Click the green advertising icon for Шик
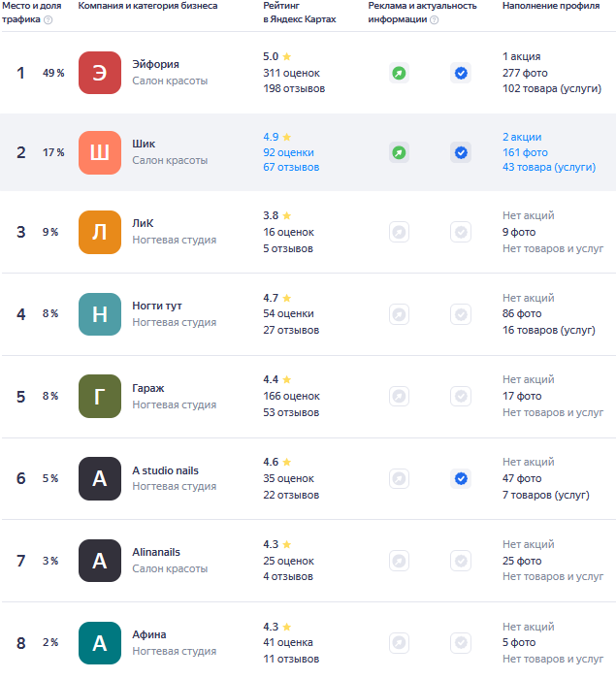This screenshot has height=679, width=616. point(399,152)
